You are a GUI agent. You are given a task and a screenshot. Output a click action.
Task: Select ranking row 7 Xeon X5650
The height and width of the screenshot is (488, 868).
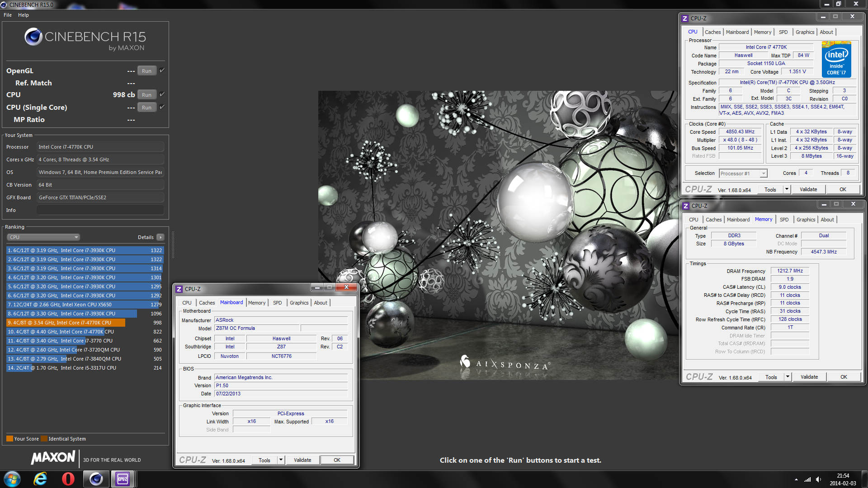tap(85, 305)
